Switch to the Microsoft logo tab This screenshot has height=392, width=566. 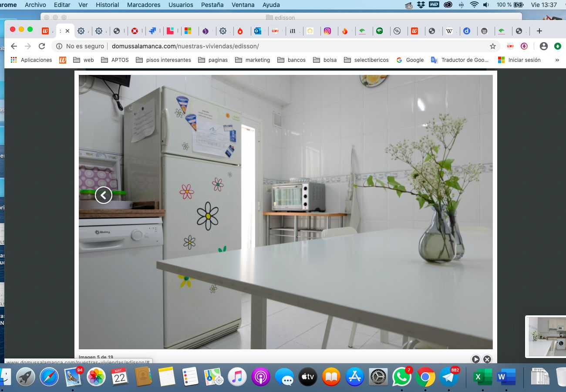188,31
